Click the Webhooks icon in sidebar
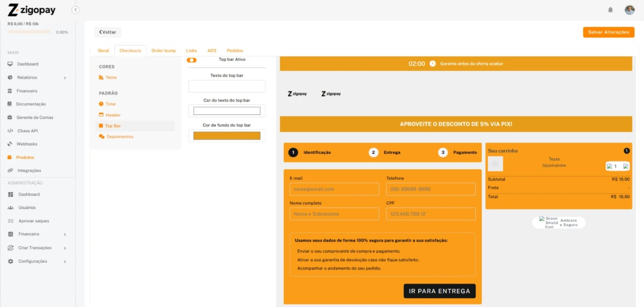Screen dimensions: 644x307 [10, 144]
